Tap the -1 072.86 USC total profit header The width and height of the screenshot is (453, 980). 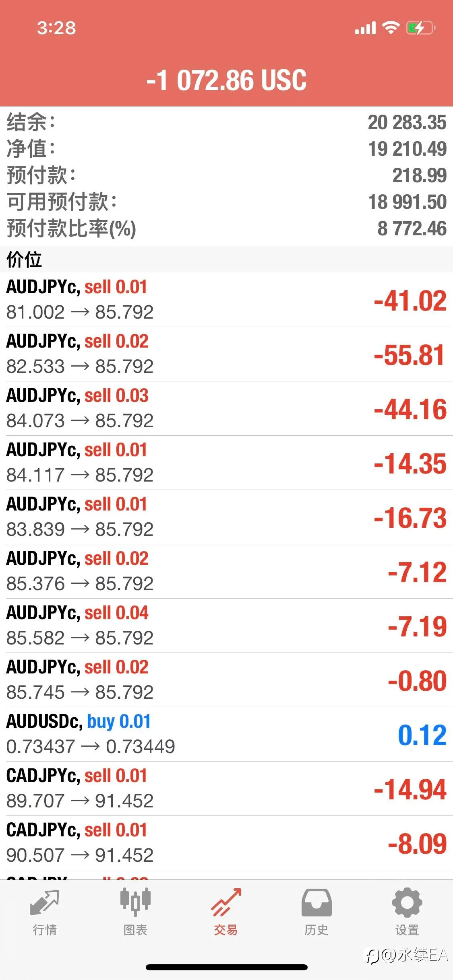click(x=226, y=80)
